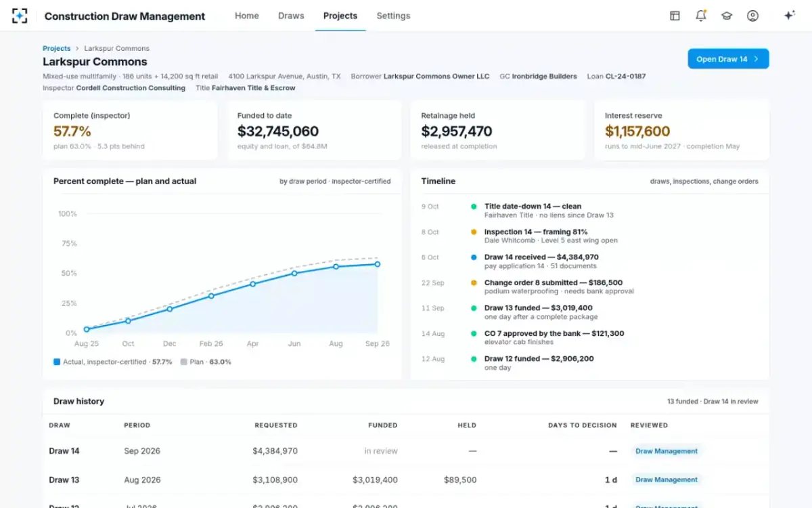Click the Draw history heading
Image resolution: width=812 pixels, height=508 pixels.
[x=78, y=402]
